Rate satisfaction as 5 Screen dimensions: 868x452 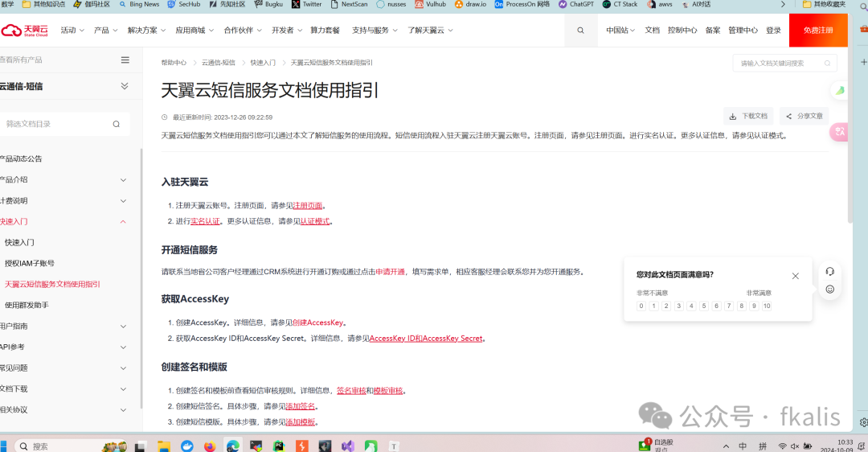(x=704, y=306)
